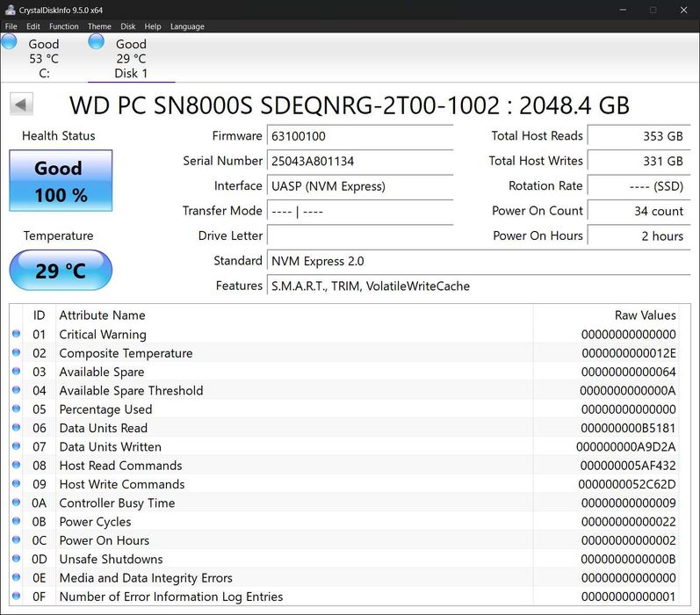Screen dimensions: 700x615
Task: Click the Power On Hours value 2 hours
Action: (639, 235)
